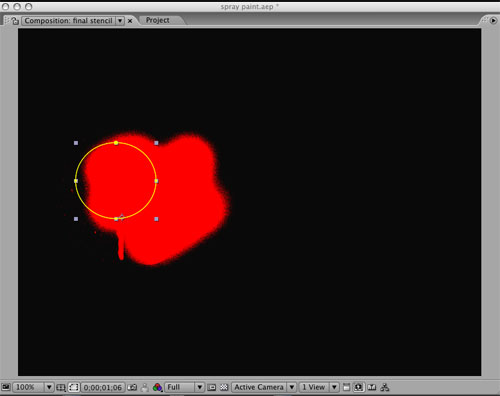The image size is (500, 396).
Task: Toggle Pixel Aspect Ratio Correction icon
Action: pyautogui.click(x=347, y=387)
